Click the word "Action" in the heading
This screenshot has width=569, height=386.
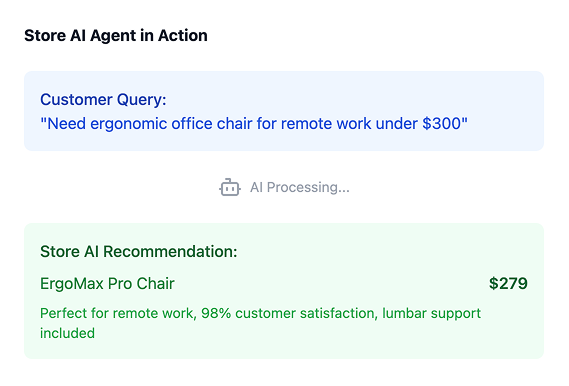tap(183, 36)
